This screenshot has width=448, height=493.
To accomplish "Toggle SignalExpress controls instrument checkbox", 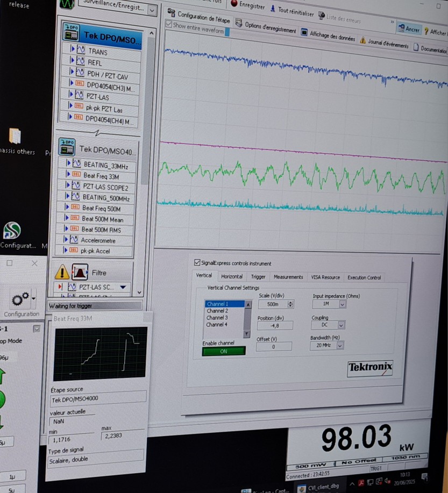I will pyautogui.click(x=197, y=263).
